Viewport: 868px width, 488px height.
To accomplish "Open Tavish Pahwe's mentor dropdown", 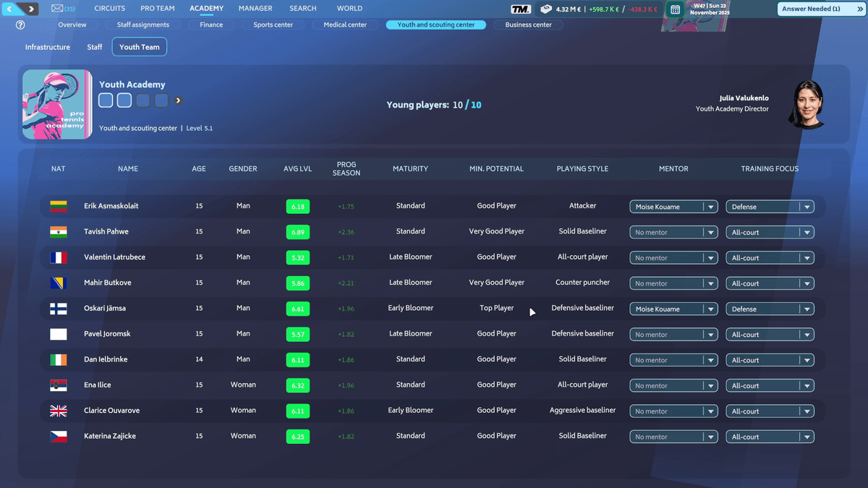I will [x=673, y=232].
